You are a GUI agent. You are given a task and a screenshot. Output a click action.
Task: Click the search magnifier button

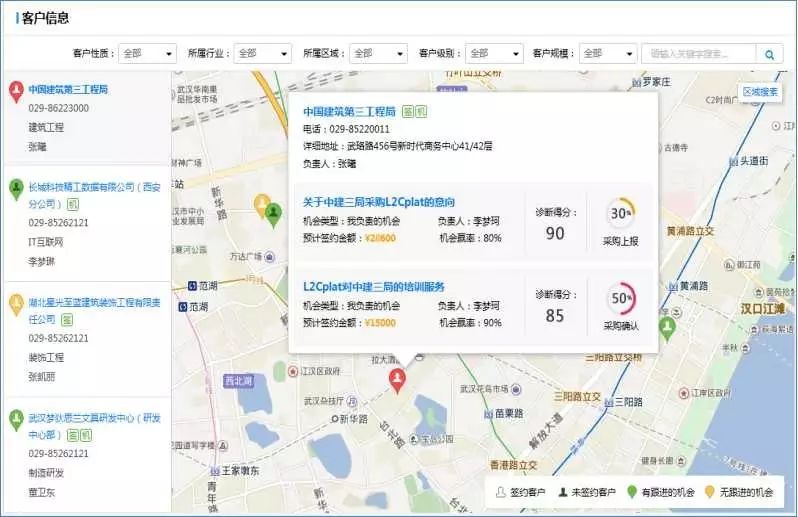pyautogui.click(x=769, y=53)
